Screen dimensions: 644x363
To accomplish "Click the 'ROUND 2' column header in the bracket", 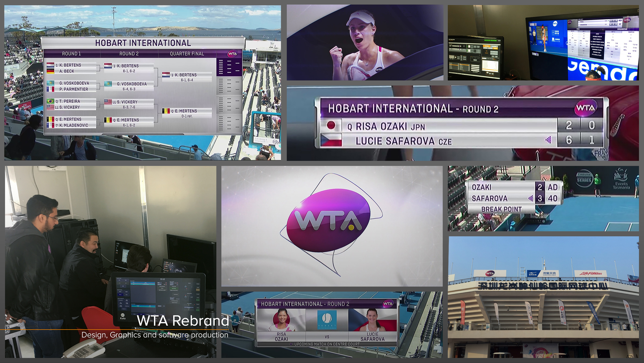I will [129, 54].
